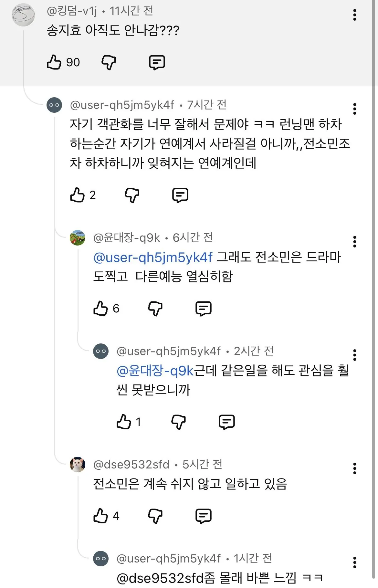378x588 pixels.
Task: Open the blue @user-qh5jm5yk4f mention link
Action: (x=153, y=257)
